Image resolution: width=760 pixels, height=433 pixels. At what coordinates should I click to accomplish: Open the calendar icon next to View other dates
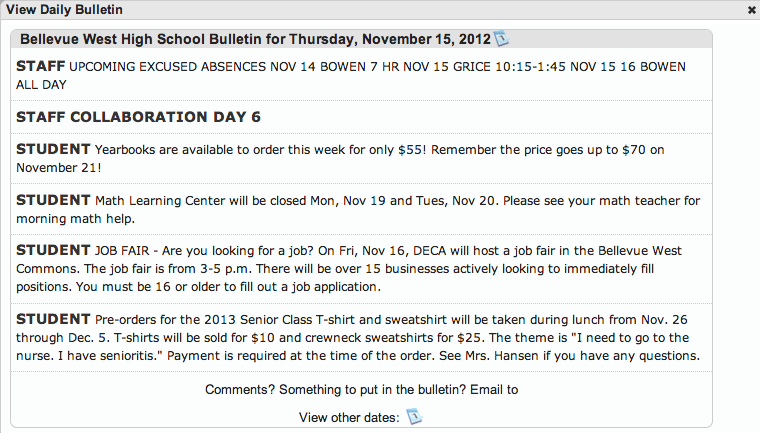point(414,417)
